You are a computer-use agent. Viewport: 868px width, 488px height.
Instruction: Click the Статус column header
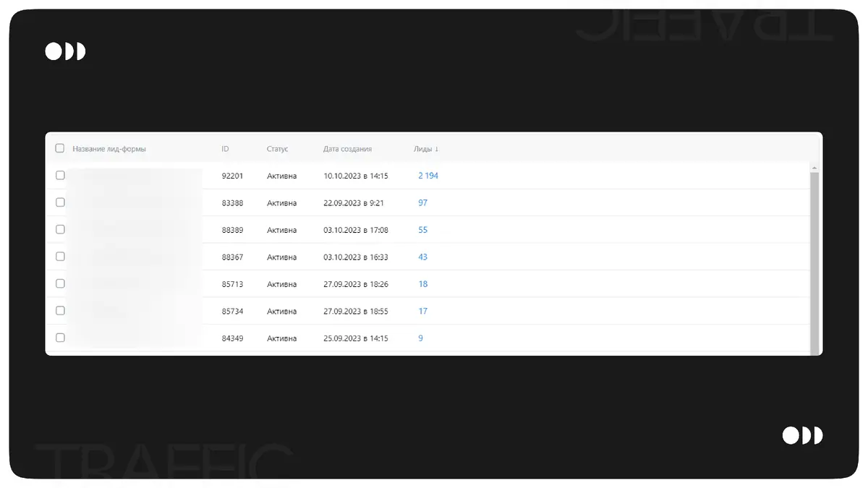(x=277, y=149)
